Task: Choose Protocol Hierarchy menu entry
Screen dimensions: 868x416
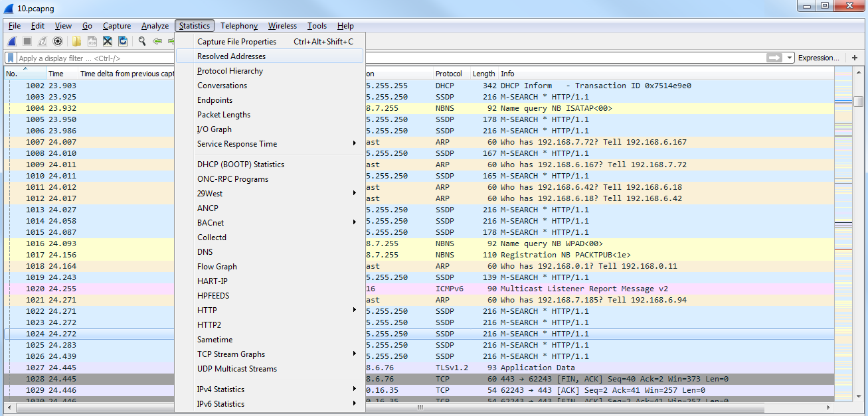Action: click(230, 71)
